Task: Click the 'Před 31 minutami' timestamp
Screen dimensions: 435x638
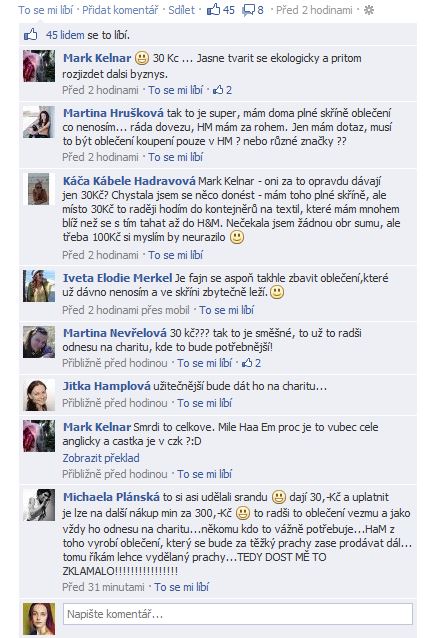Action: click(x=103, y=587)
